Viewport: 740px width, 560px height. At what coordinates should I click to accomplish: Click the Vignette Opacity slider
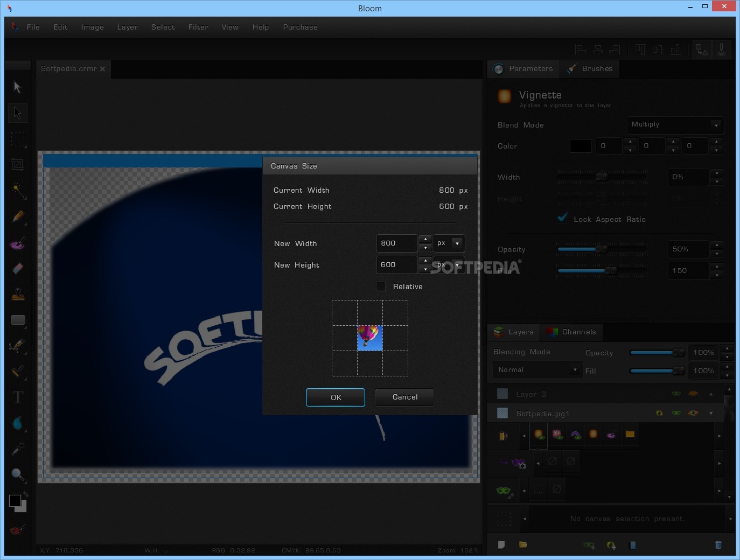coord(602,249)
